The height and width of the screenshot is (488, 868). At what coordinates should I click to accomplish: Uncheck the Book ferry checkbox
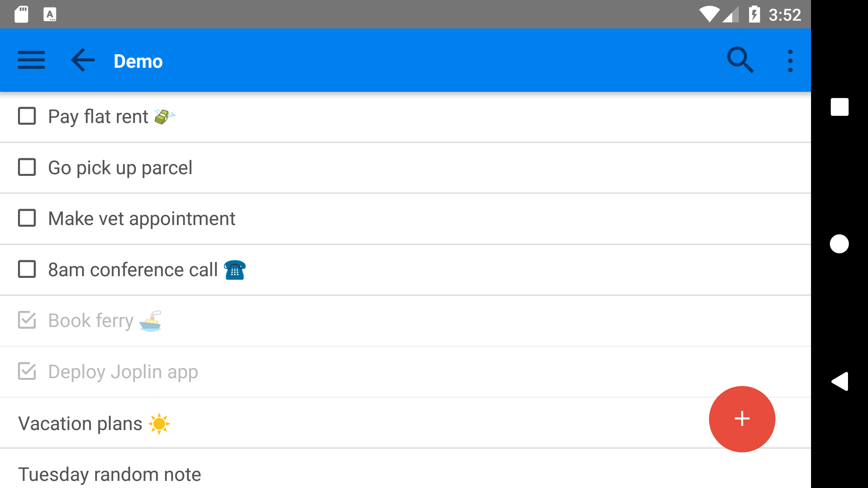[27, 320]
